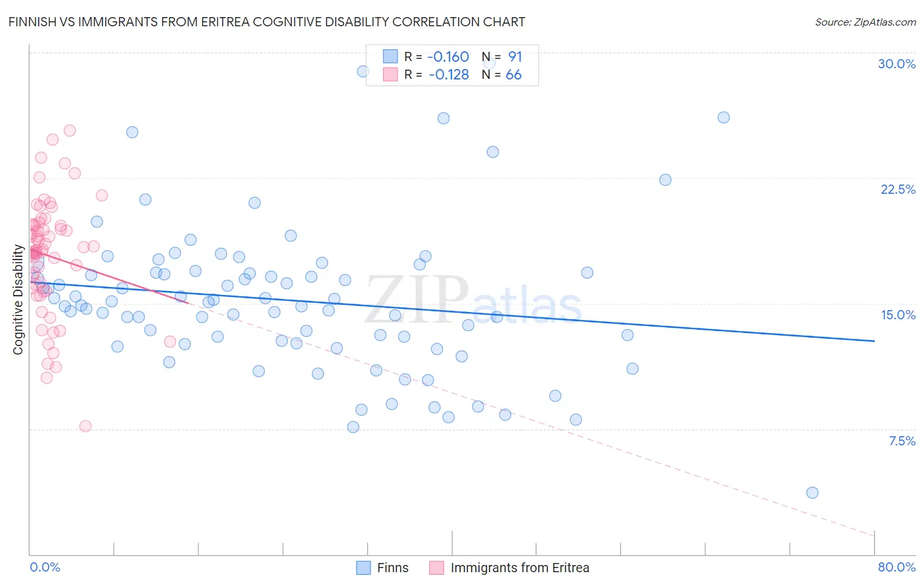The height and width of the screenshot is (586, 924).
Task: Click the blue R = -0.160 stats swatch
Action: (x=390, y=56)
